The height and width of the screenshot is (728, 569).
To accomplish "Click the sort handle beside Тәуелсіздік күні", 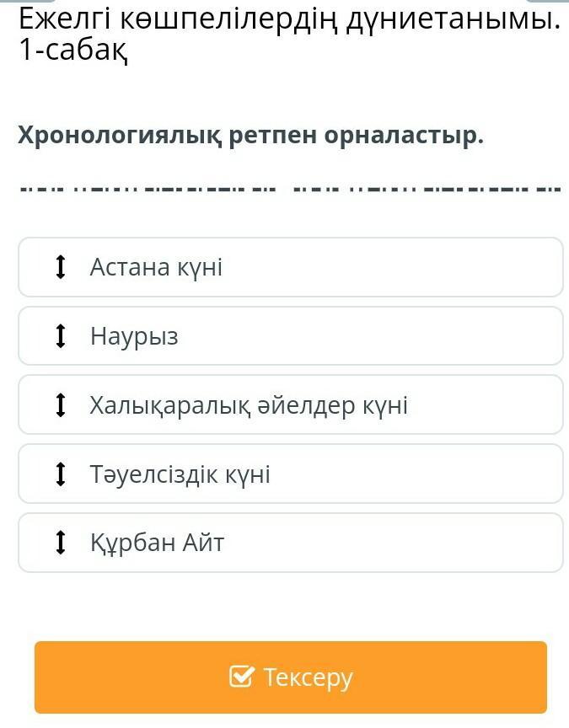I will (60, 474).
